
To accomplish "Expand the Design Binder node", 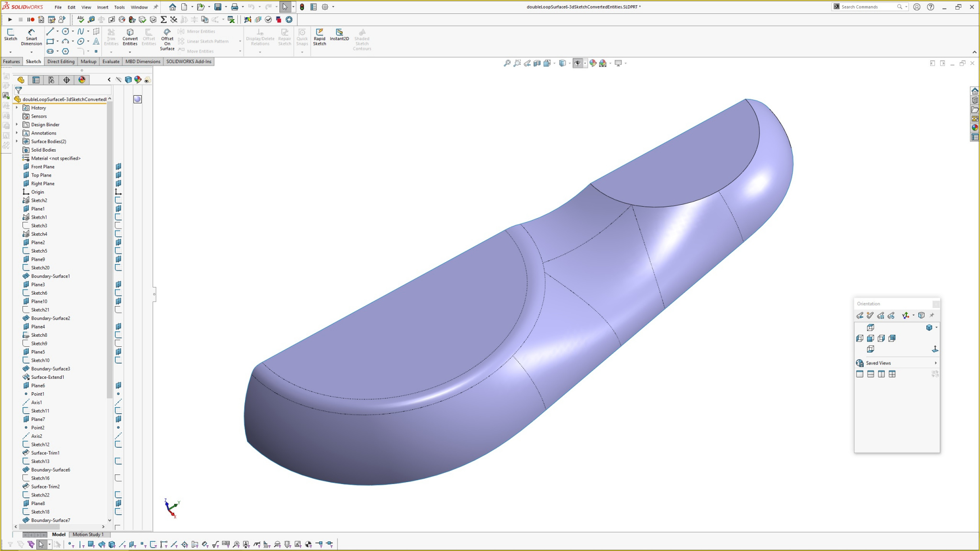I will pos(17,124).
